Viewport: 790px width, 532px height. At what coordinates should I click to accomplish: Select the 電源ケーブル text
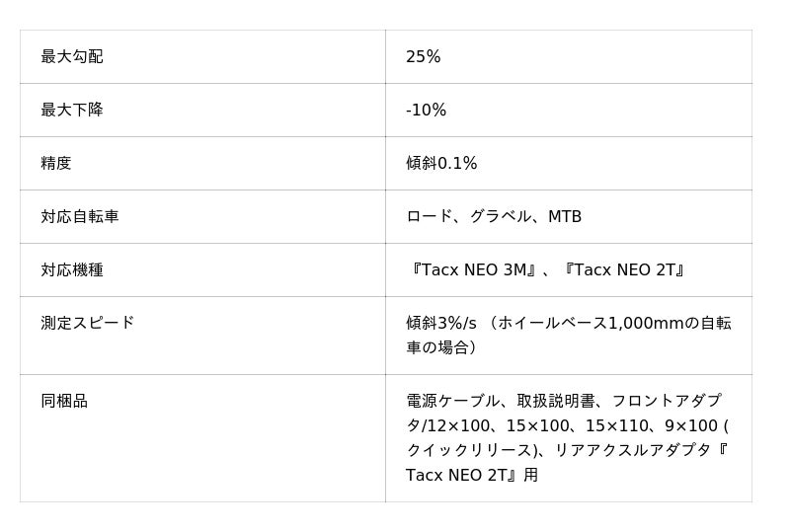click(452, 402)
